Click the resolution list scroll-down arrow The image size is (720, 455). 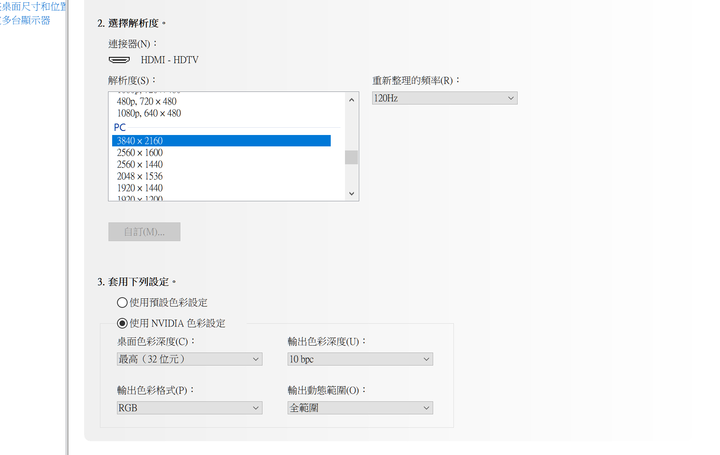tap(352, 193)
